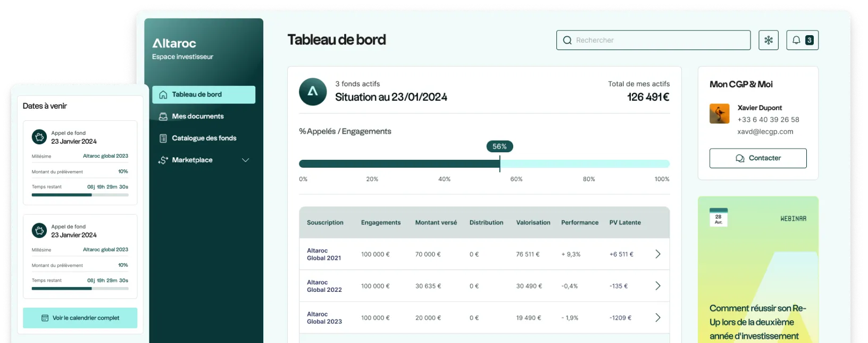
Task: Click Altaroc Global 2023 subscription name
Action: click(x=324, y=318)
